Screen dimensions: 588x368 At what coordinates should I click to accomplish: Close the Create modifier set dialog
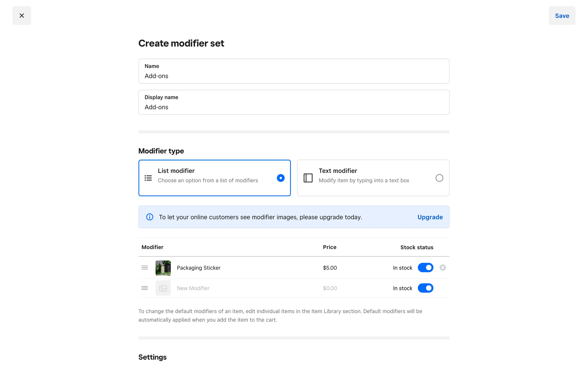21,16
